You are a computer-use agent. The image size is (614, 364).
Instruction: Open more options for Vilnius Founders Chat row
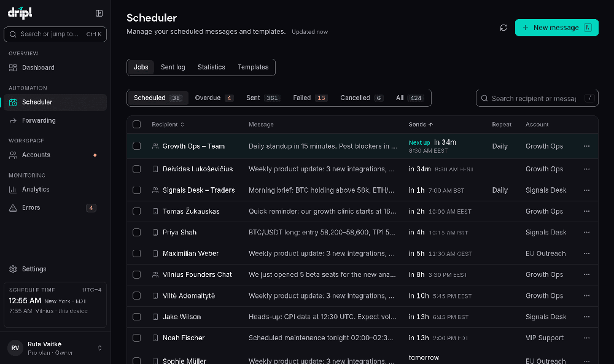click(586, 275)
